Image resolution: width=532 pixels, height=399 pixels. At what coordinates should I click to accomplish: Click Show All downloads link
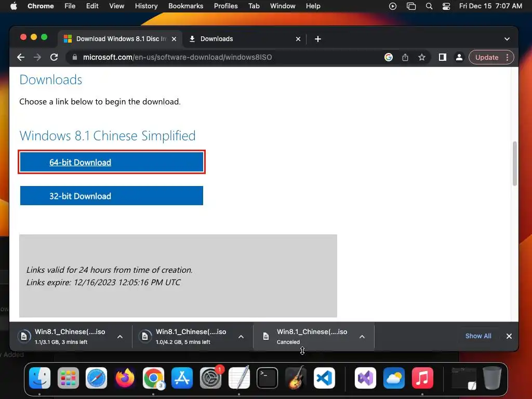coord(478,336)
